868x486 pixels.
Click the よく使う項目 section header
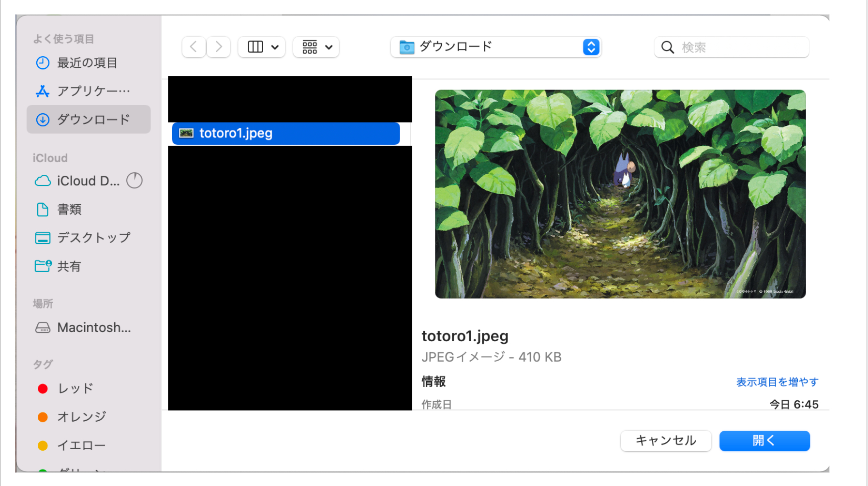pos(63,39)
